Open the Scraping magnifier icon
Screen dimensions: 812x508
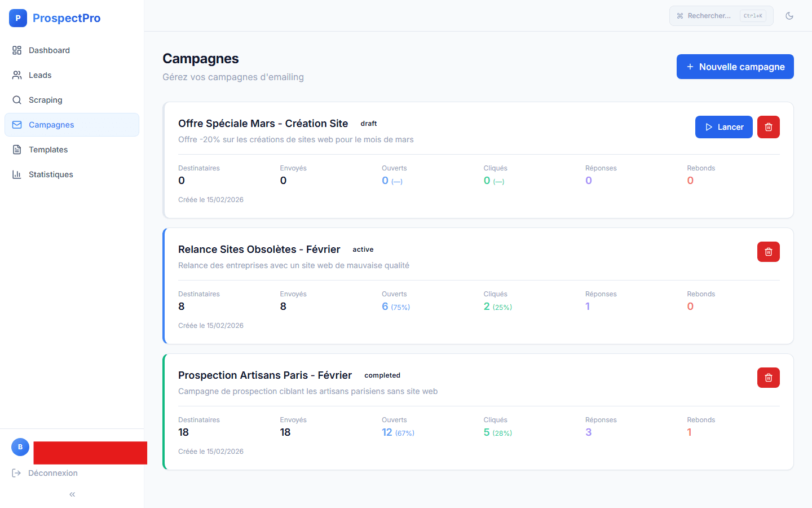point(16,100)
